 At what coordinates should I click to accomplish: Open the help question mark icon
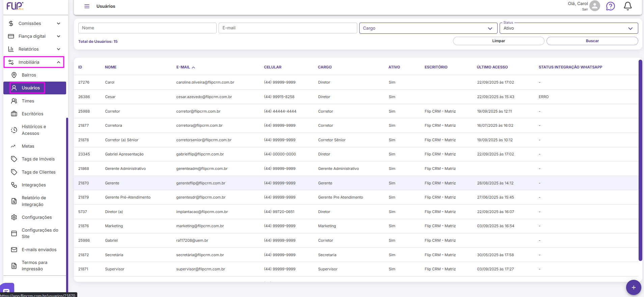pos(611,6)
